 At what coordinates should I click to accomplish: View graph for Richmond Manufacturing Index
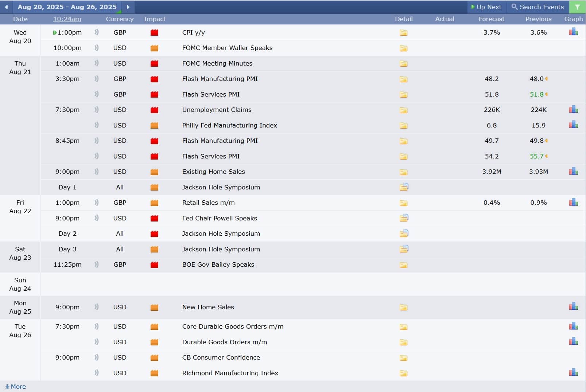click(573, 372)
